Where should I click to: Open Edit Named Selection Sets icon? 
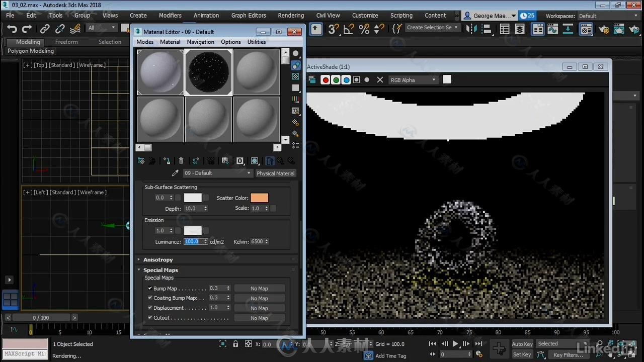(x=397, y=29)
